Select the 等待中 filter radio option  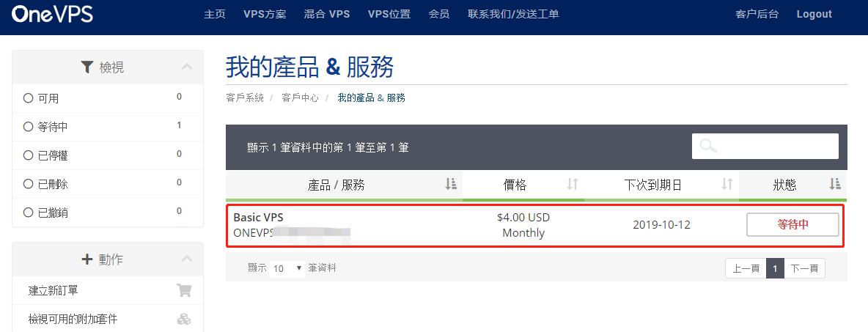tap(29, 127)
